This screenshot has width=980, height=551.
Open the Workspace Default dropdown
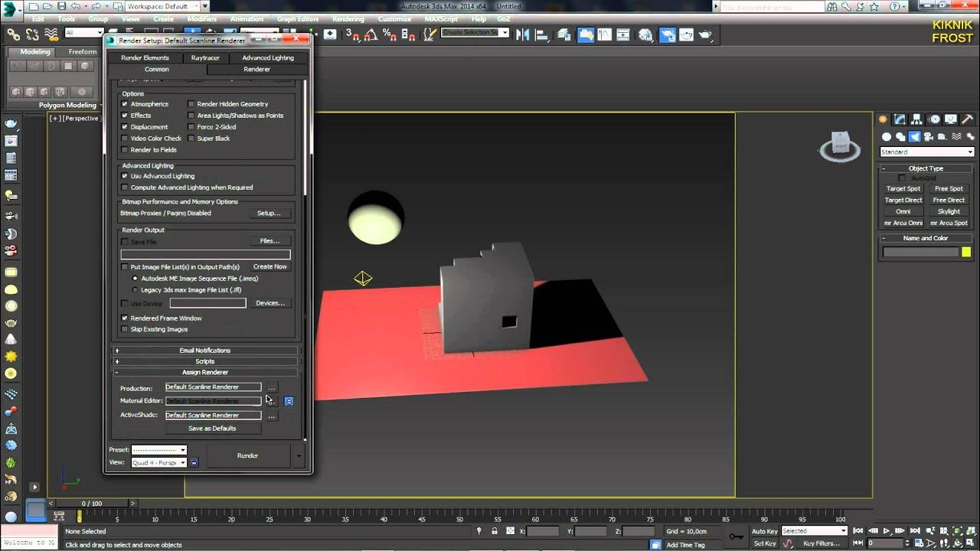[163, 6]
